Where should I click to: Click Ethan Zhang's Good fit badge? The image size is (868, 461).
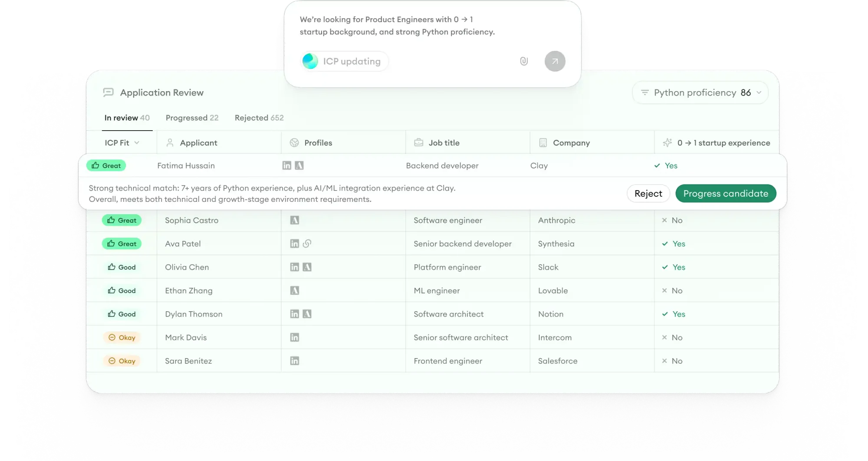coord(122,290)
